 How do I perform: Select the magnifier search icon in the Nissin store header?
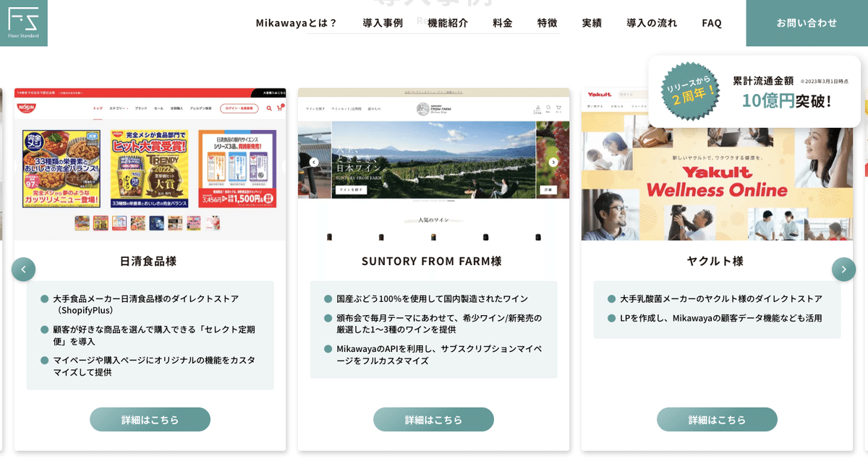(x=268, y=108)
